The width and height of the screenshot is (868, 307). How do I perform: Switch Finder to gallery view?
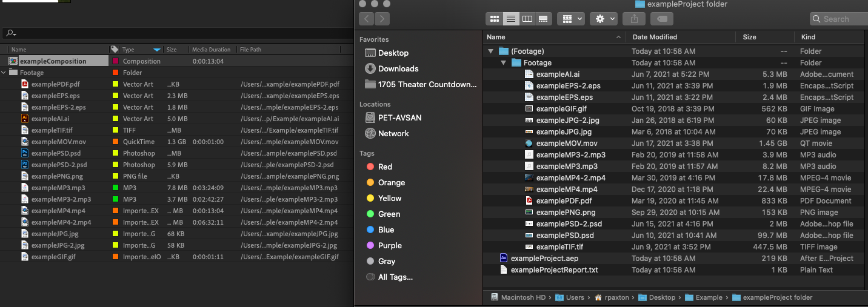(544, 19)
